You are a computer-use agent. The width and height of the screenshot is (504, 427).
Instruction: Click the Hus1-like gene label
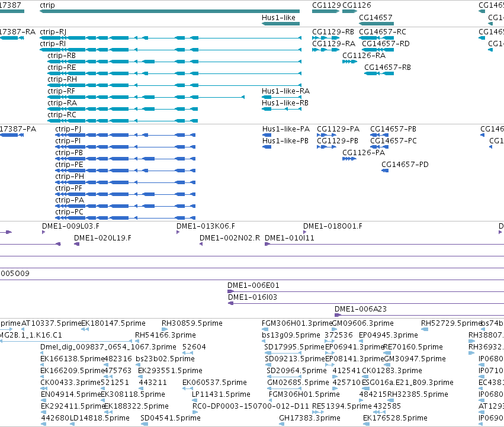[x=278, y=18]
